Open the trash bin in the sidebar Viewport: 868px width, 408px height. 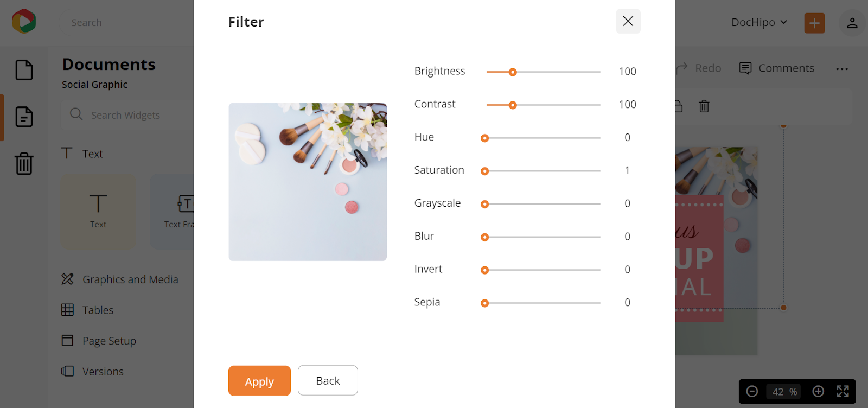click(24, 163)
